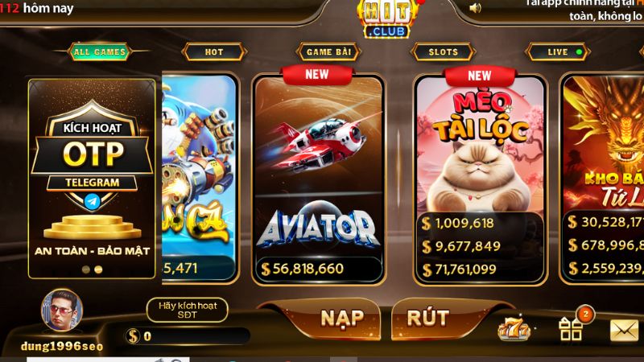The image size is (644, 362).
Task: Open the envelope mail icon
Action: coord(624,331)
